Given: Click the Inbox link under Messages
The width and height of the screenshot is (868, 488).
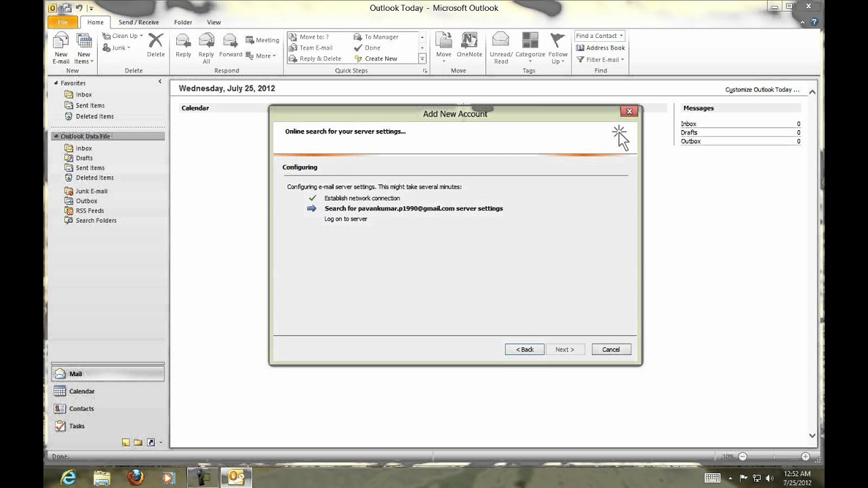Looking at the screenshot, I should click(688, 124).
